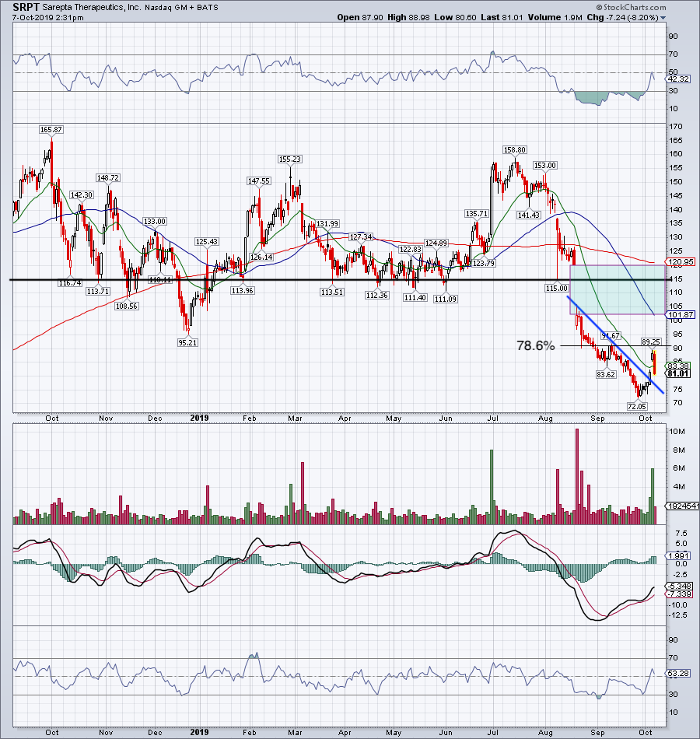The width and height of the screenshot is (700, 739).
Task: Click the StockCharts.com copyright label
Action: pos(631,7)
